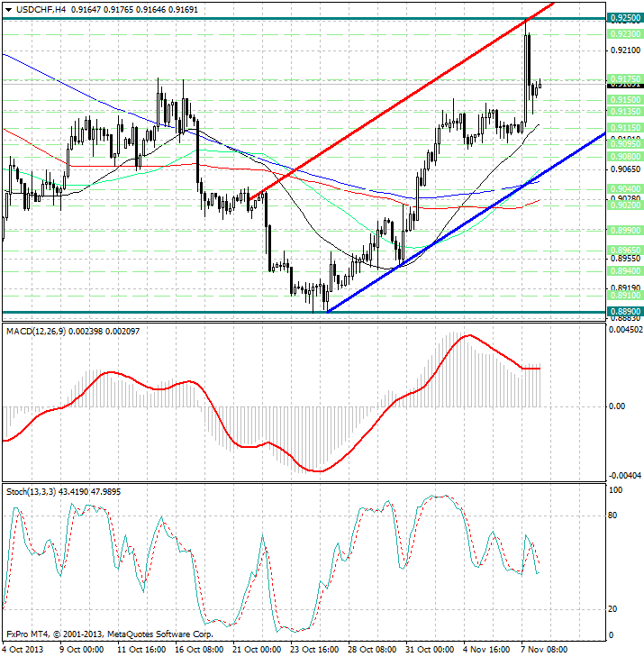Click the 0.92500 price level label
Screen dimensions: 644x657
[x=625, y=18]
